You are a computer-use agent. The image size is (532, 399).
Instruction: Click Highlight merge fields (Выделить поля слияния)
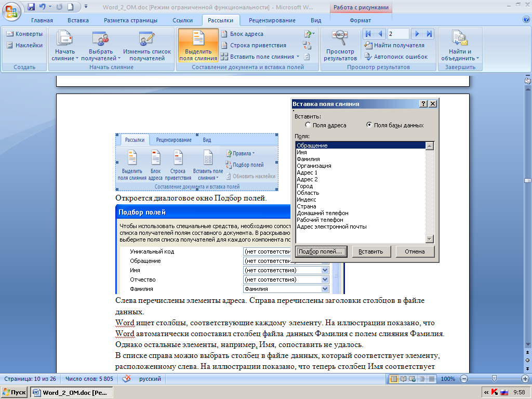[x=198, y=45]
